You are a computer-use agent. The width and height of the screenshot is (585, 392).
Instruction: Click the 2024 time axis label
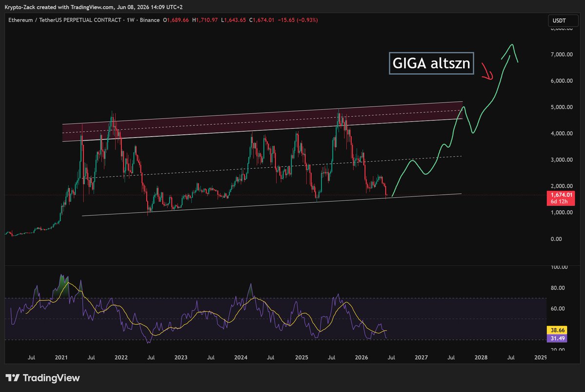point(241,358)
